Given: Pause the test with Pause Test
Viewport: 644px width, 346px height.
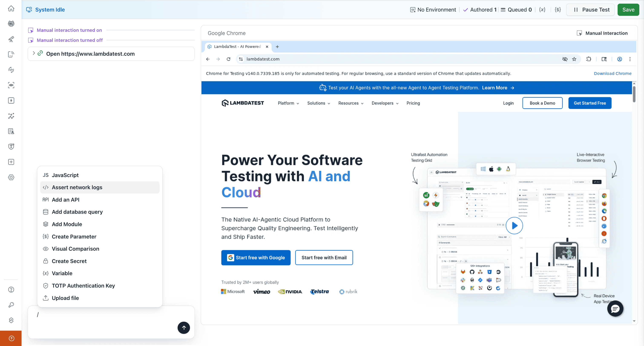Looking at the screenshot, I should (x=591, y=10).
